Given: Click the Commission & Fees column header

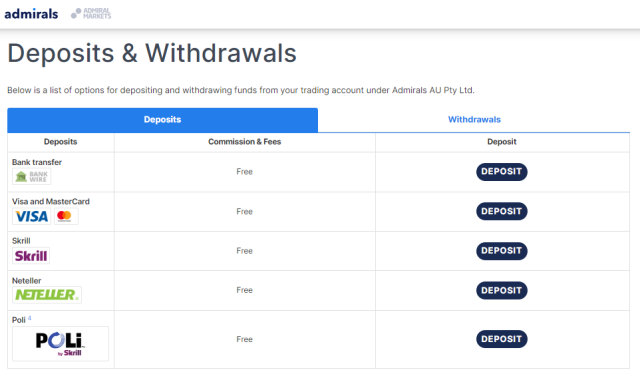Looking at the screenshot, I should coord(244,142).
